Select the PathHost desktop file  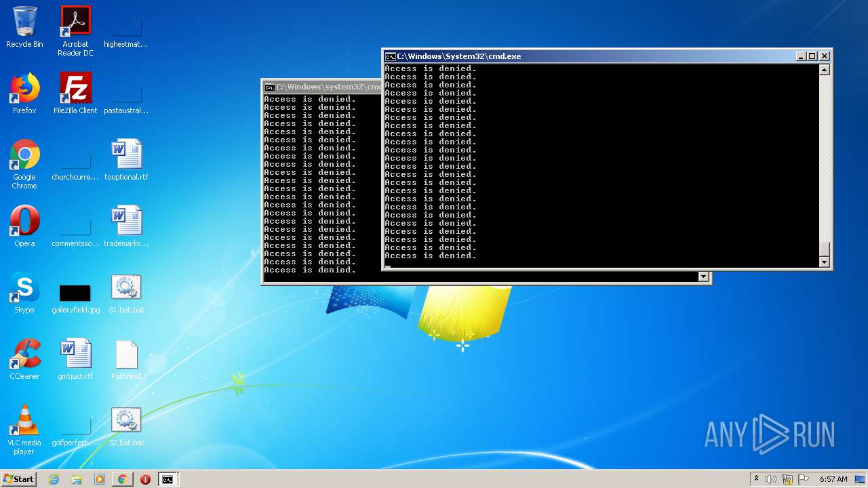(126, 359)
